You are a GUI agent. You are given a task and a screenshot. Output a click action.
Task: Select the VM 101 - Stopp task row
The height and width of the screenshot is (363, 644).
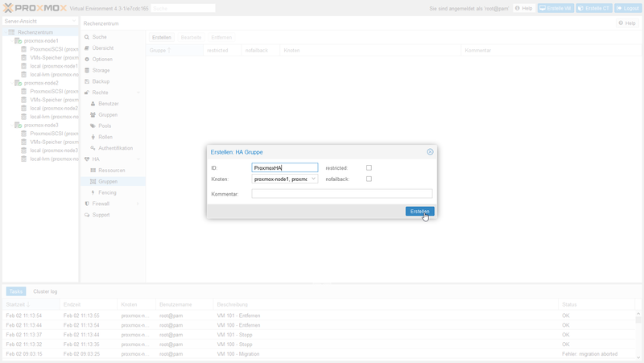tap(319, 335)
